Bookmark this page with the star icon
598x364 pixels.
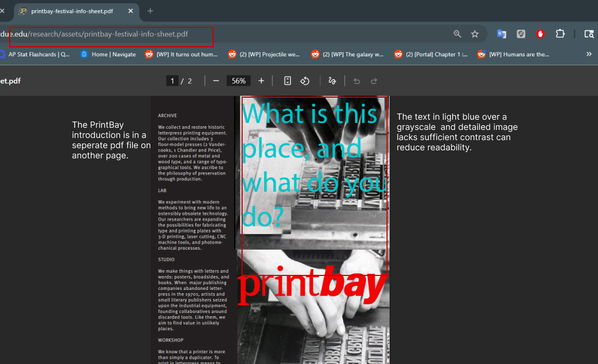point(475,33)
